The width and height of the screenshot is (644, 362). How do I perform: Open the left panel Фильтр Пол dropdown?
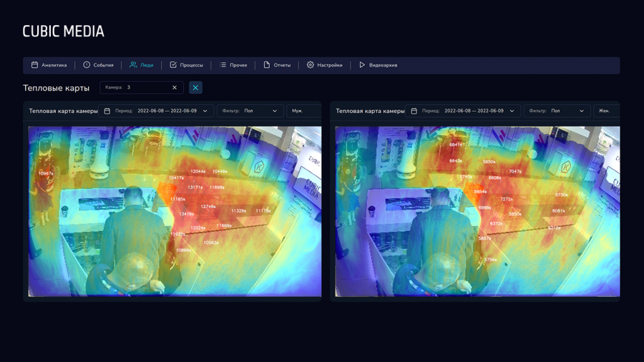(x=275, y=112)
